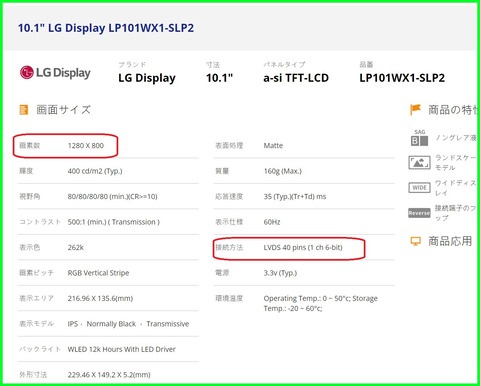Select the IPS Normally Black Transmissive value

point(128,324)
